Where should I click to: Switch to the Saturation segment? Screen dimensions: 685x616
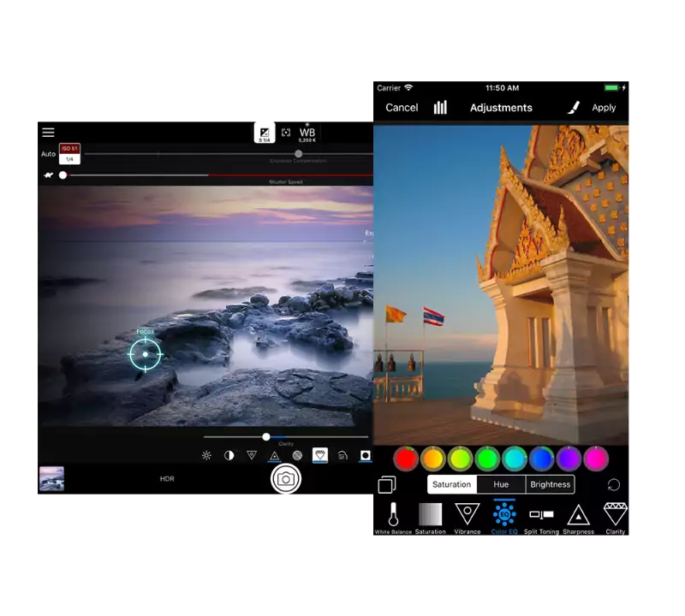tap(452, 484)
